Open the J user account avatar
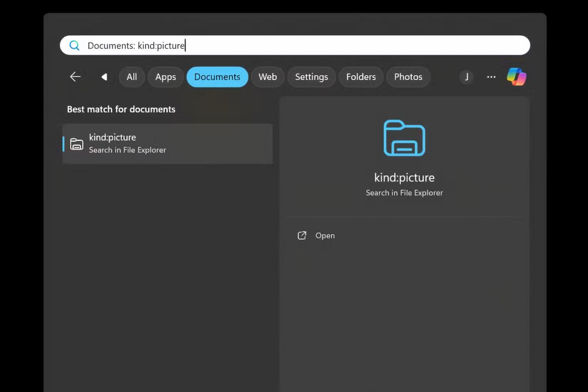Viewport: 588px width, 392px height. pos(466,77)
